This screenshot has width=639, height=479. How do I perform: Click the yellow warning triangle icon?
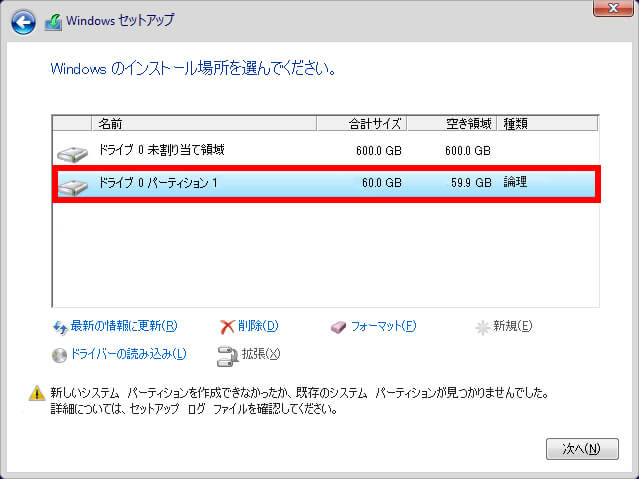[x=36, y=394]
